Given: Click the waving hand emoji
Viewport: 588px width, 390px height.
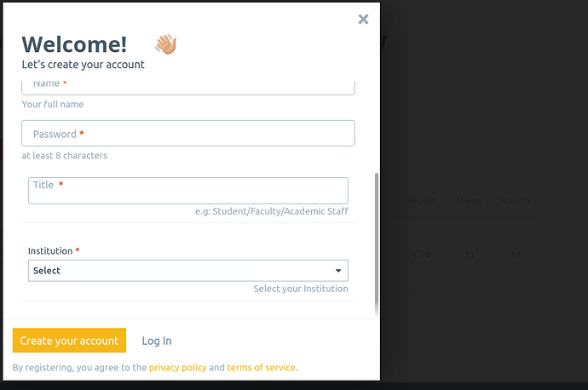Looking at the screenshot, I should tap(166, 43).
